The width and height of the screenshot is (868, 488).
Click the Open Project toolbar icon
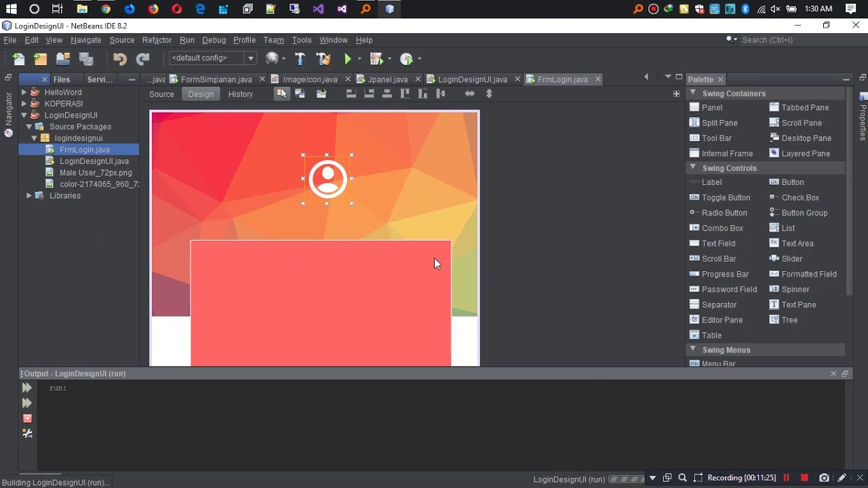(63, 59)
